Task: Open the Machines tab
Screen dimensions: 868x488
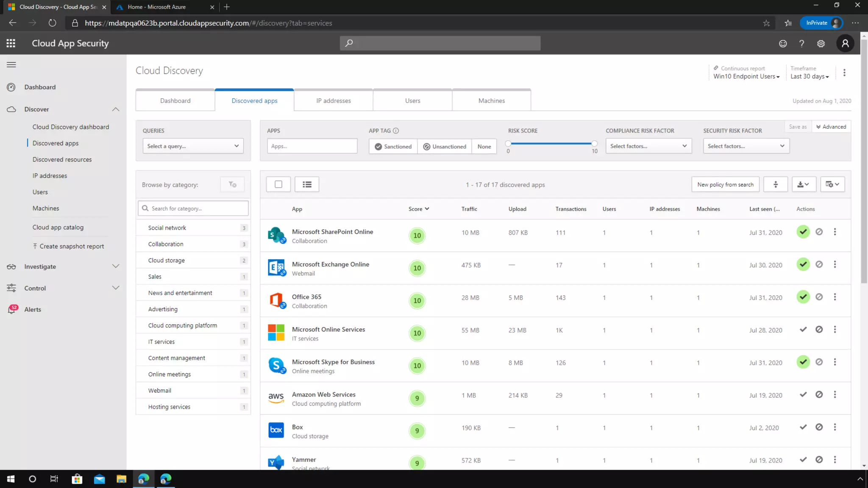Action: pos(491,101)
